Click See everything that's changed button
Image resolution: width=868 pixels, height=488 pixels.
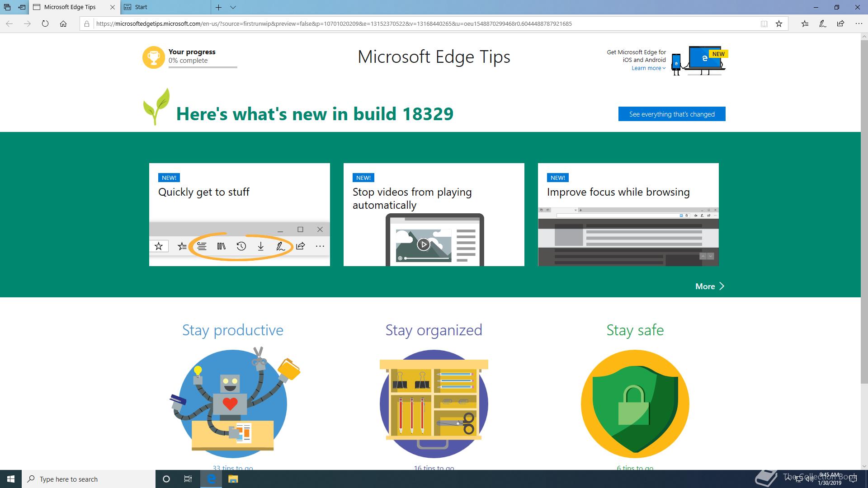pos(672,114)
